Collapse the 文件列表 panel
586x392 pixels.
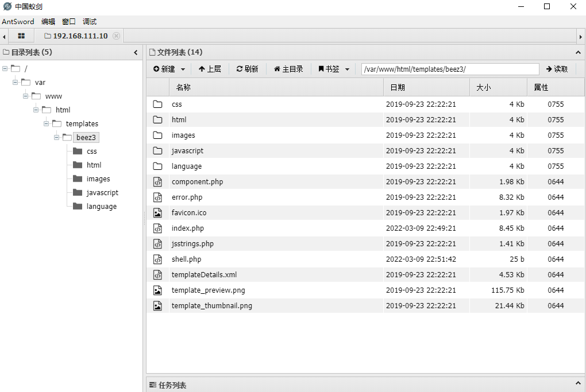[578, 53]
